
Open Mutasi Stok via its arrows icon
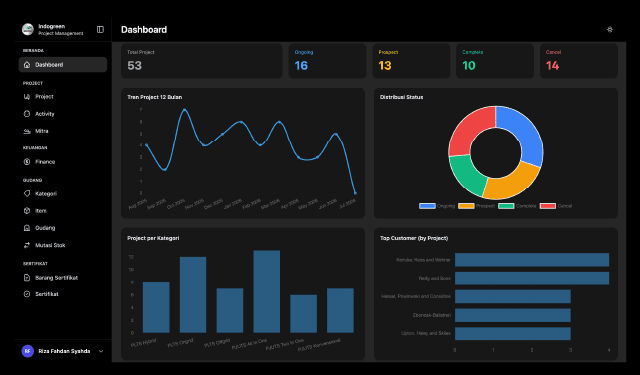click(27, 245)
